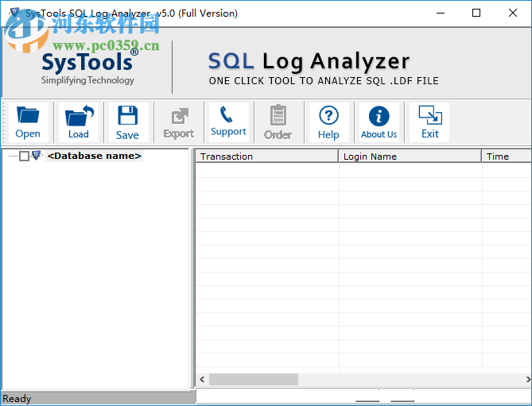This screenshot has height=406, width=532.
Task: Click the greyed Order clipboard icon
Action: (278, 122)
